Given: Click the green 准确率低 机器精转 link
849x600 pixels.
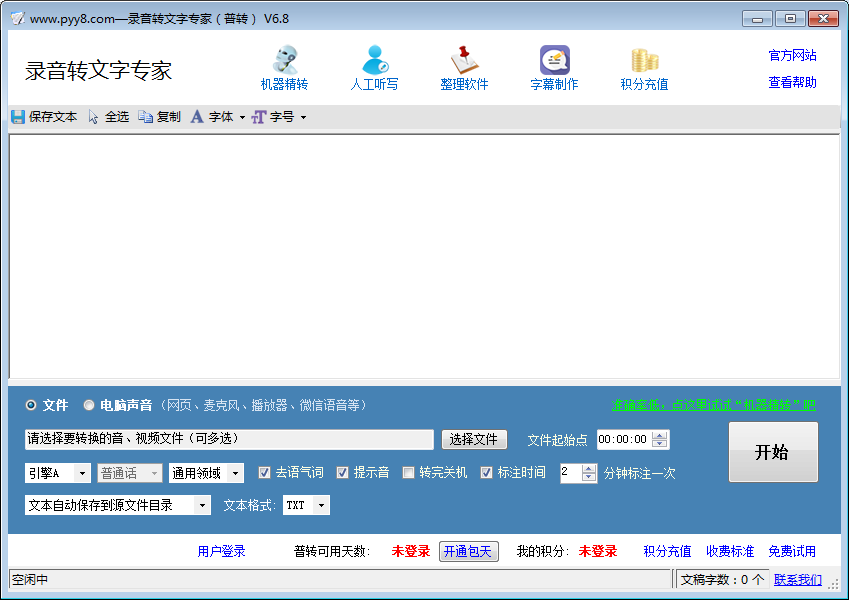Looking at the screenshot, I should (x=714, y=405).
